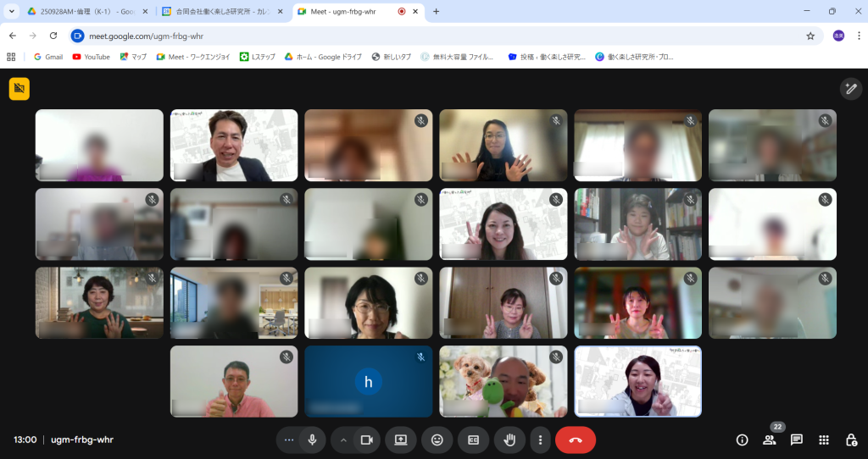The image size is (868, 459).
Task: Expand video settings chevron beside camera
Action: [x=343, y=440]
